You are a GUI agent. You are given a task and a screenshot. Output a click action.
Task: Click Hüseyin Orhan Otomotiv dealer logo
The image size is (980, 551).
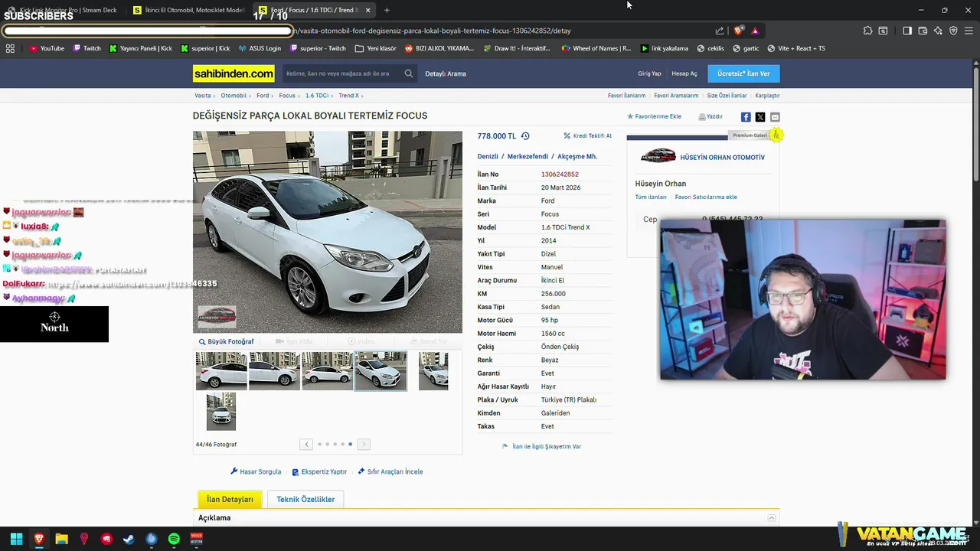(x=658, y=156)
